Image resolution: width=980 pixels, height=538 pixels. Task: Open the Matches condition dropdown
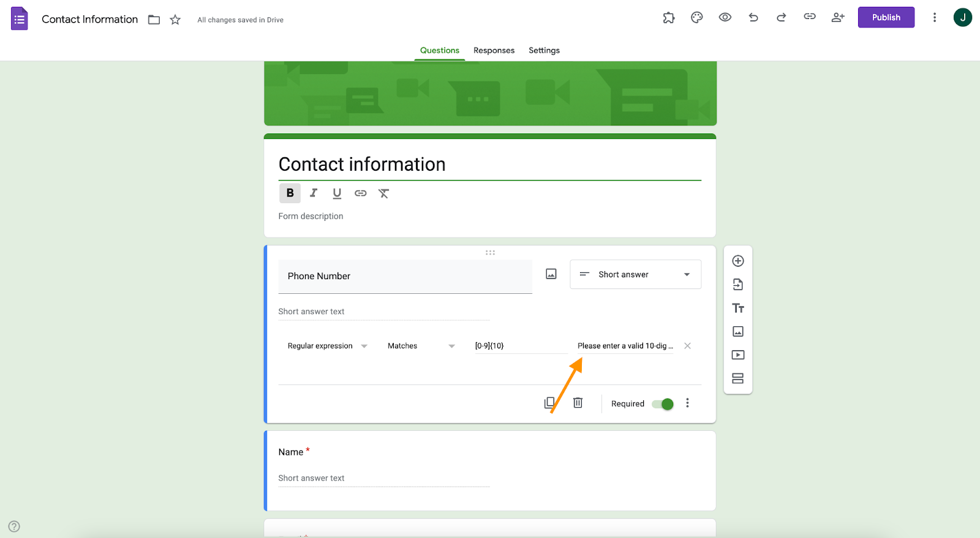click(421, 346)
